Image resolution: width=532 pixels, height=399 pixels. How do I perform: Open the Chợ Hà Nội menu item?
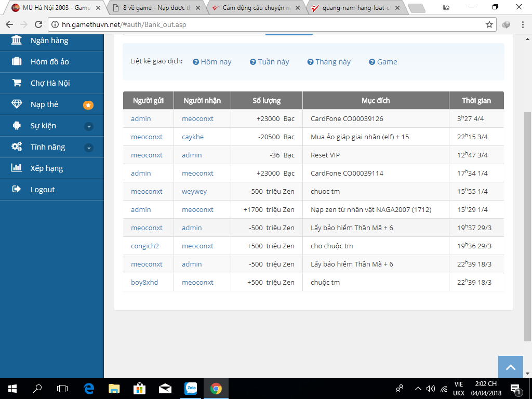[51, 83]
